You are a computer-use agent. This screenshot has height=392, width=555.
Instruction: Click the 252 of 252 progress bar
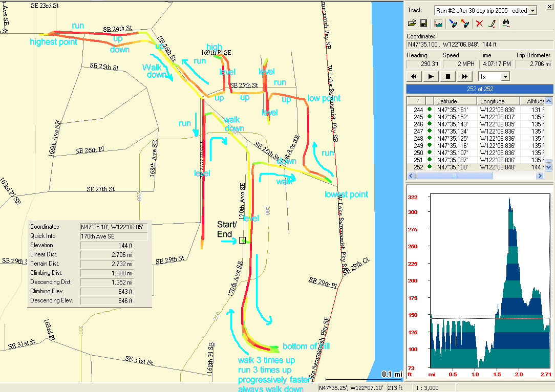click(479, 89)
